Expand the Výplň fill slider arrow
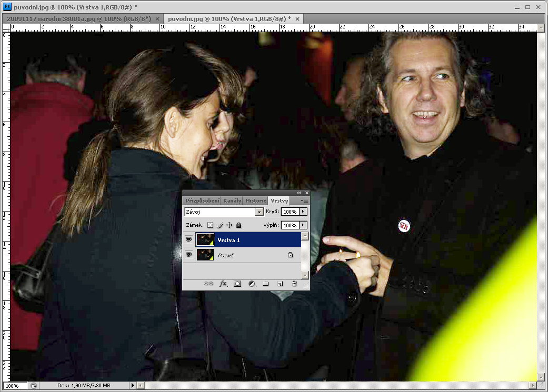 pos(303,225)
